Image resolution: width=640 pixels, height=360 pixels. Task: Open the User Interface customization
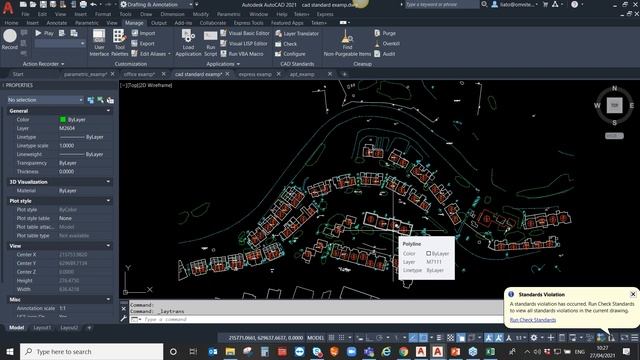coord(99,42)
